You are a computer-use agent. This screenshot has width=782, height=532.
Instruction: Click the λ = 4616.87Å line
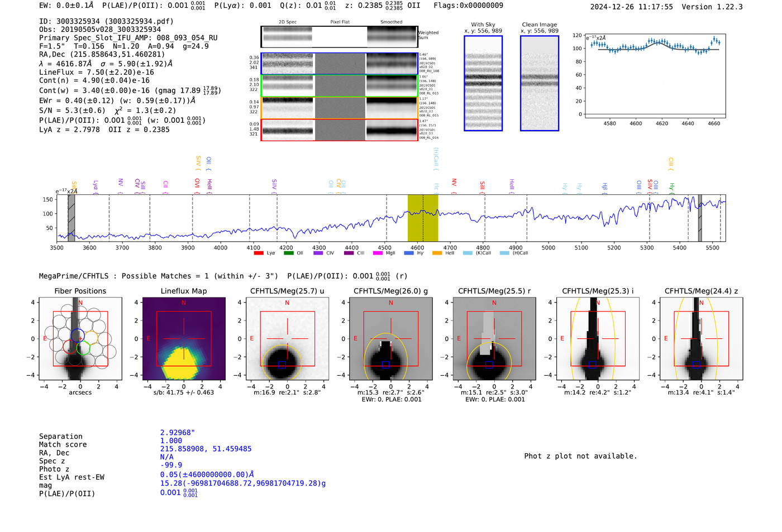[x=106, y=64]
